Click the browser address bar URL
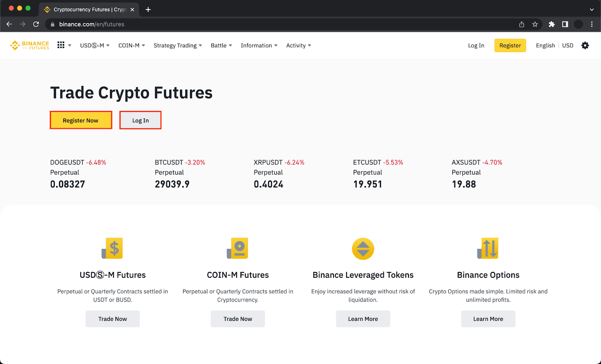Viewport: 601px width, 364px height. click(92, 24)
